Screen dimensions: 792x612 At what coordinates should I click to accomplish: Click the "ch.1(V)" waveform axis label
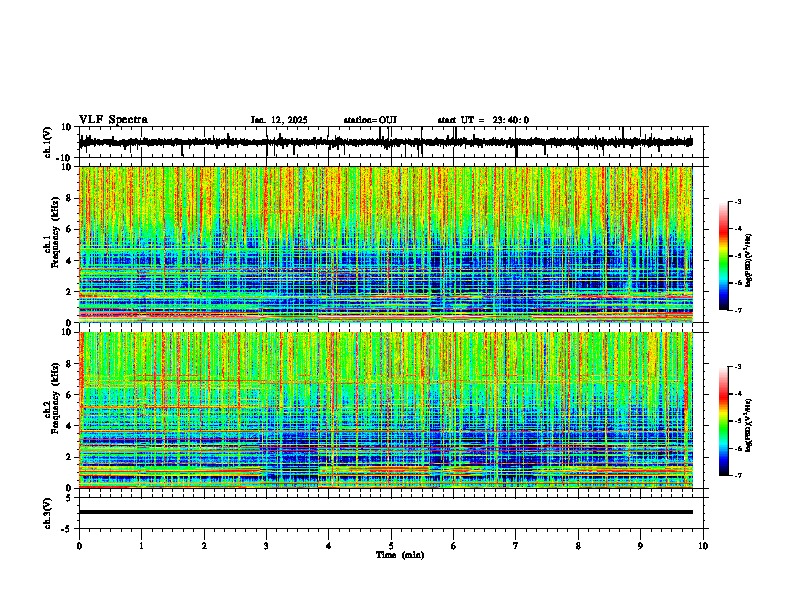(x=48, y=142)
